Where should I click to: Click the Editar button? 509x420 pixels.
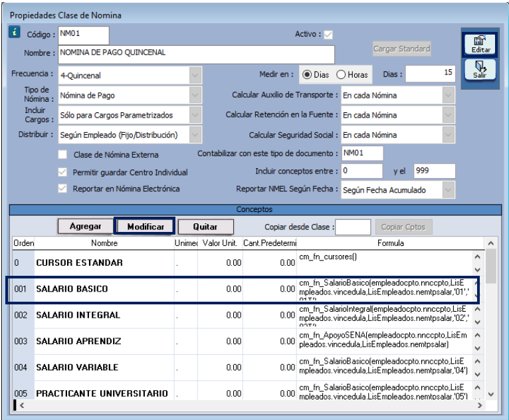pyautogui.click(x=480, y=44)
